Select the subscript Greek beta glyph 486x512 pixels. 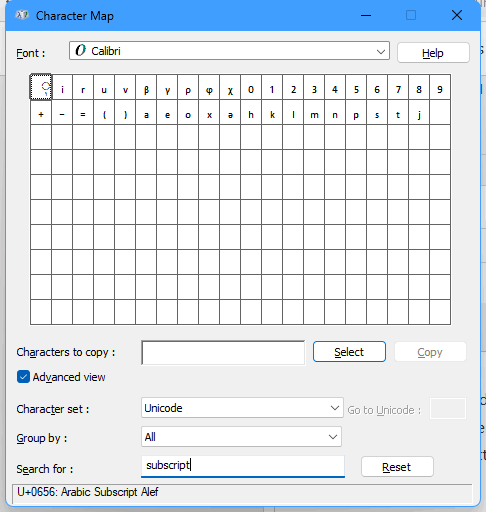click(x=146, y=87)
